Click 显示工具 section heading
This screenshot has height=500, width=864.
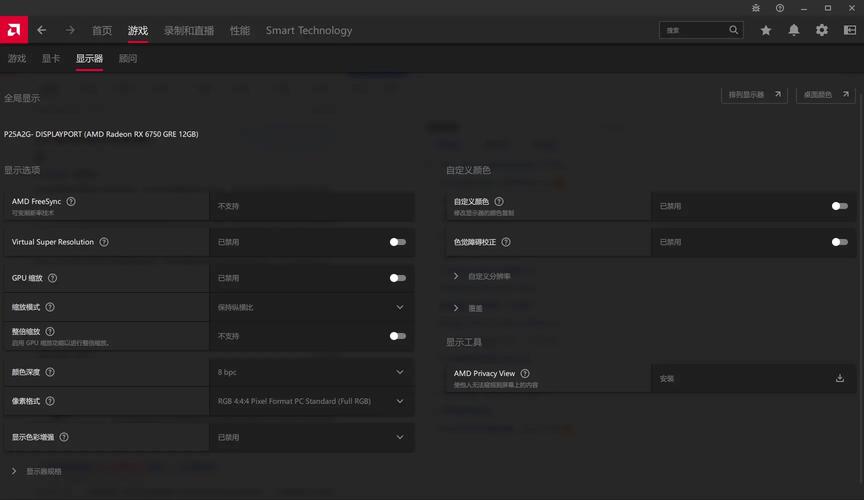(x=463, y=342)
